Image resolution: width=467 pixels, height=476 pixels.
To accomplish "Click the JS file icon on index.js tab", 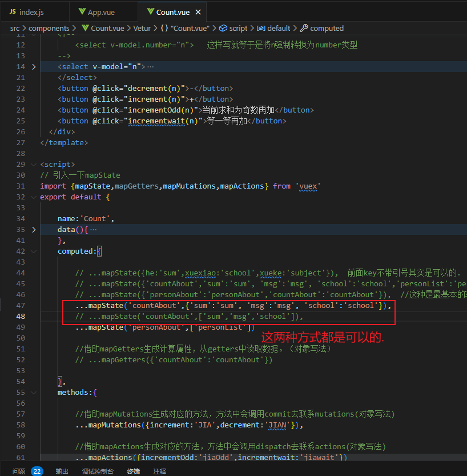I will tap(13, 12).
